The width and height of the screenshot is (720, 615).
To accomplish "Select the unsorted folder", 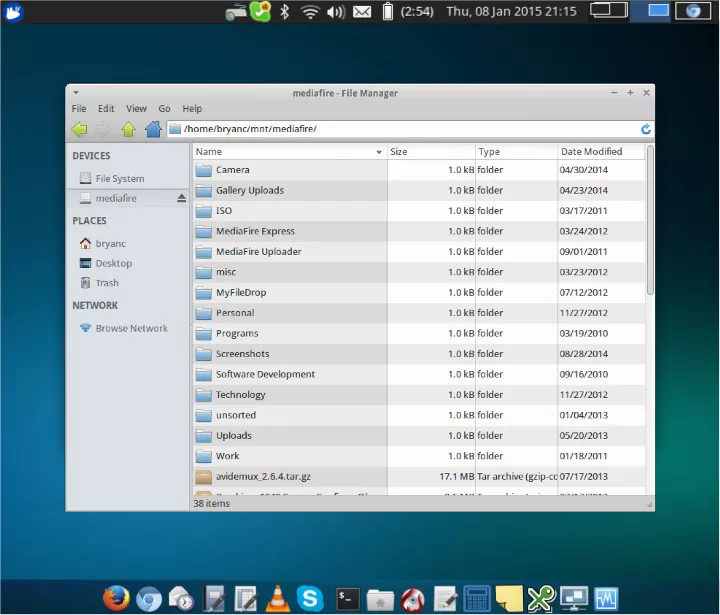I will [236, 415].
